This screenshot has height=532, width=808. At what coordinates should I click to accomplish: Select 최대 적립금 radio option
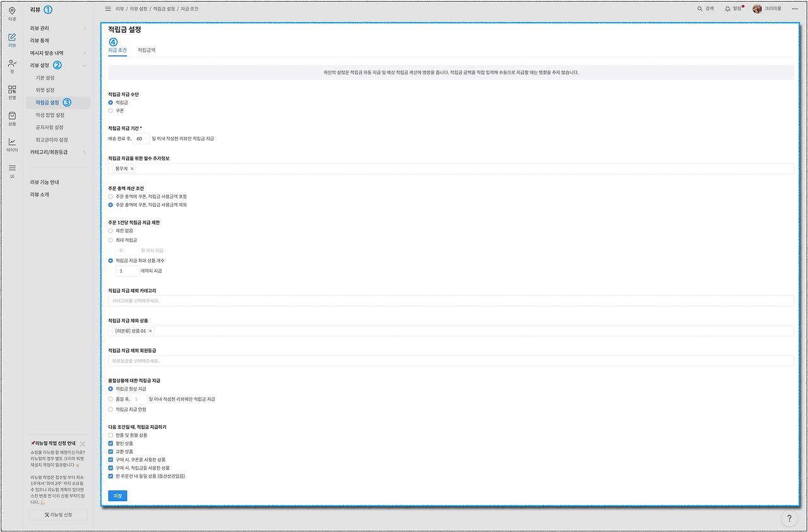110,240
